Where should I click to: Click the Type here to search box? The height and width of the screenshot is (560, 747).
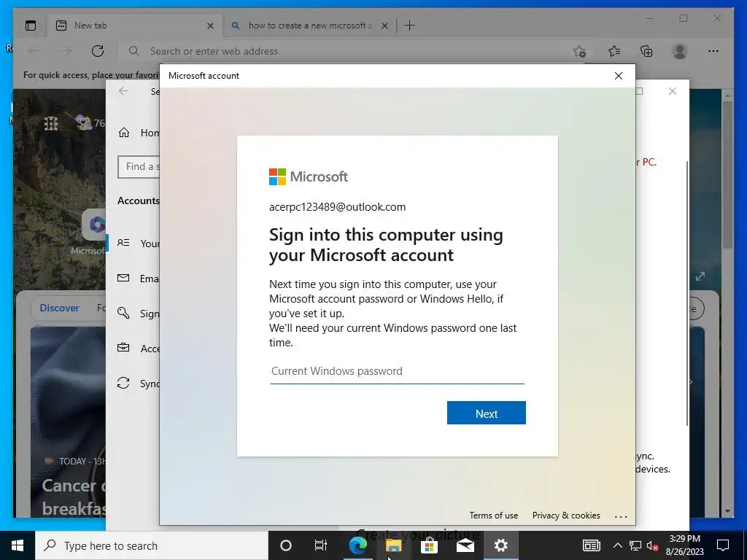pyautogui.click(x=152, y=545)
